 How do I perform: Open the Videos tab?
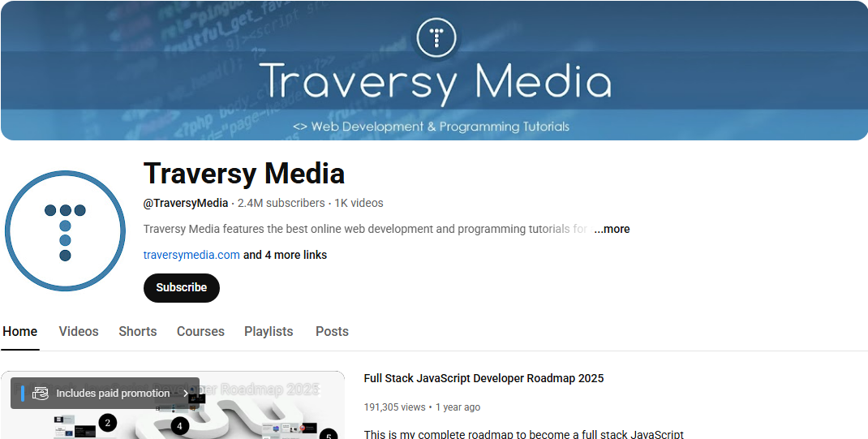(x=79, y=332)
